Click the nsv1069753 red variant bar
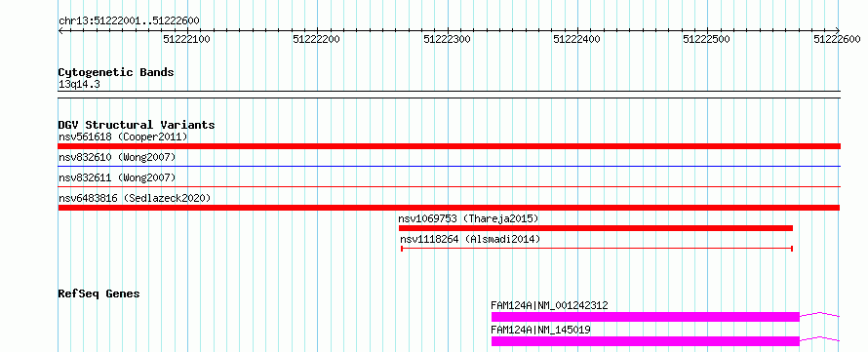The width and height of the screenshot is (868, 352). [x=596, y=228]
